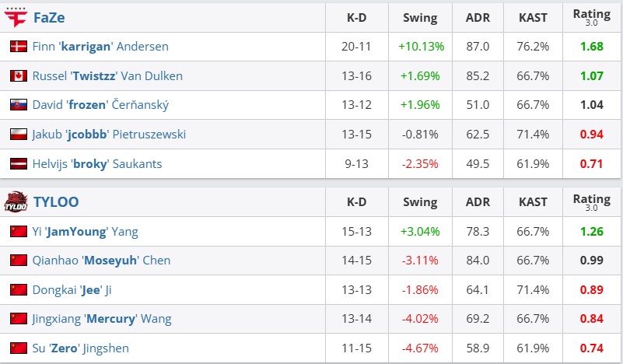Click the FaZe team logo icon
623x364 pixels.
point(16,17)
